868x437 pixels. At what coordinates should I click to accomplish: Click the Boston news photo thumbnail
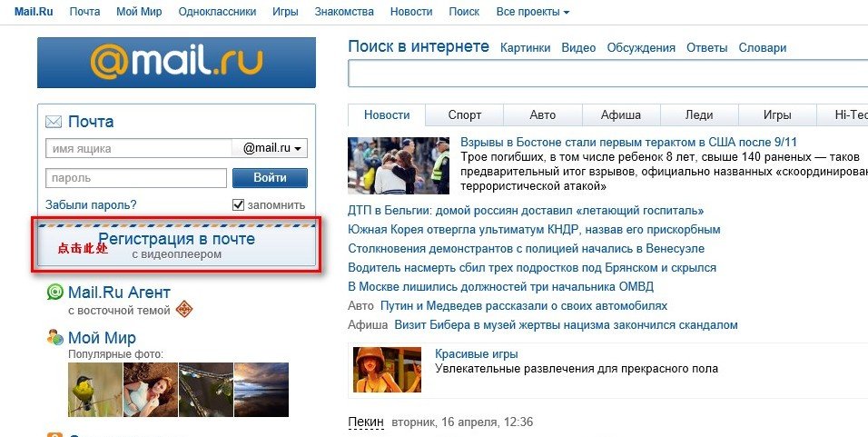[x=399, y=164]
